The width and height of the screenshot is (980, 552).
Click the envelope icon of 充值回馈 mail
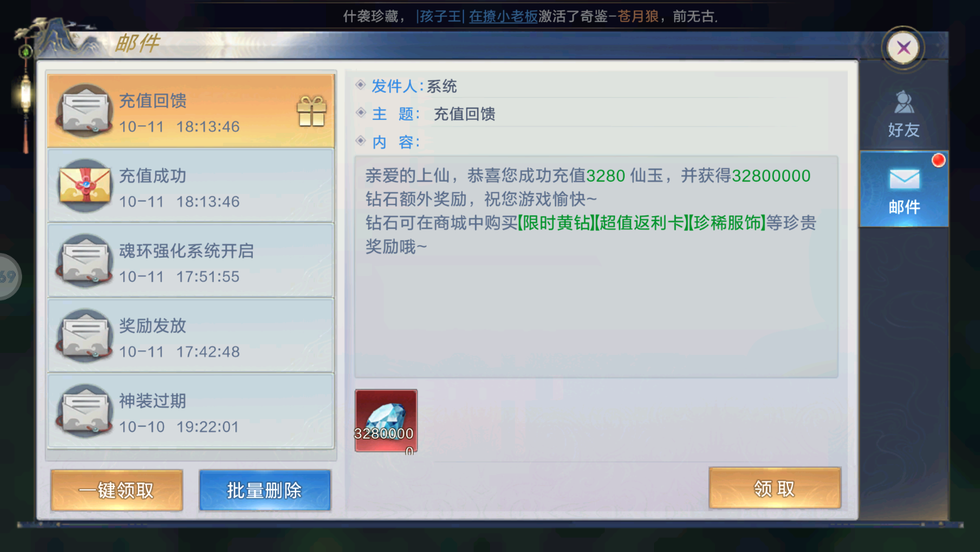tap(85, 110)
